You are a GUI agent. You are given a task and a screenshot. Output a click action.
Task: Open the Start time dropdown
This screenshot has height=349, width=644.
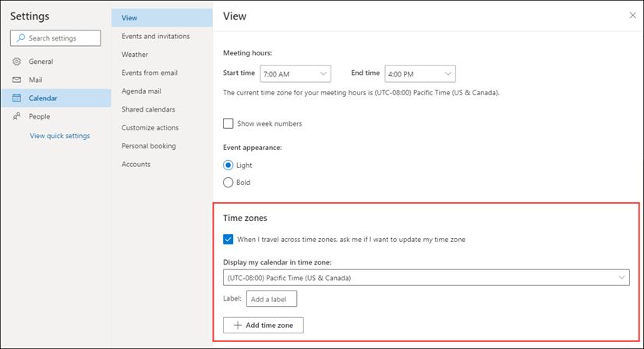tap(295, 73)
